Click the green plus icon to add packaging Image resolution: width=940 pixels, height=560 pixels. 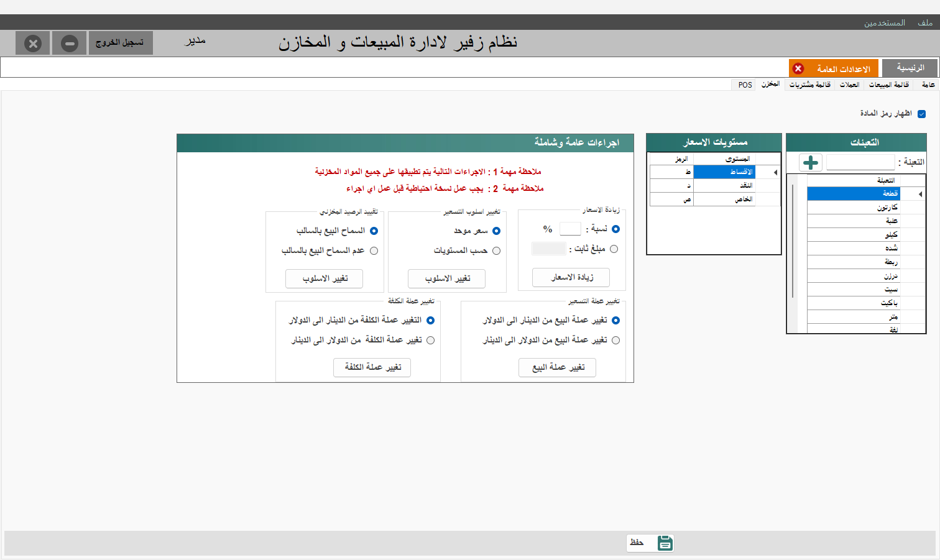[x=811, y=163]
